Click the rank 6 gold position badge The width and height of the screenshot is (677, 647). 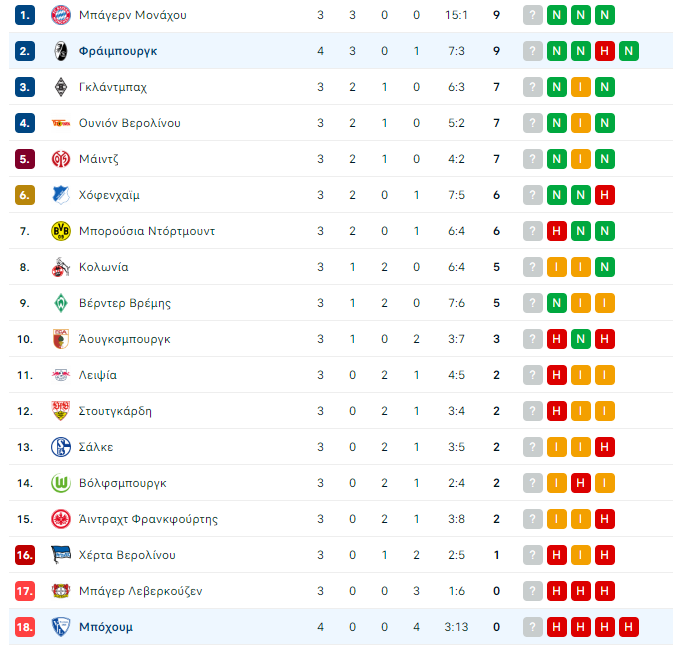coord(25,195)
